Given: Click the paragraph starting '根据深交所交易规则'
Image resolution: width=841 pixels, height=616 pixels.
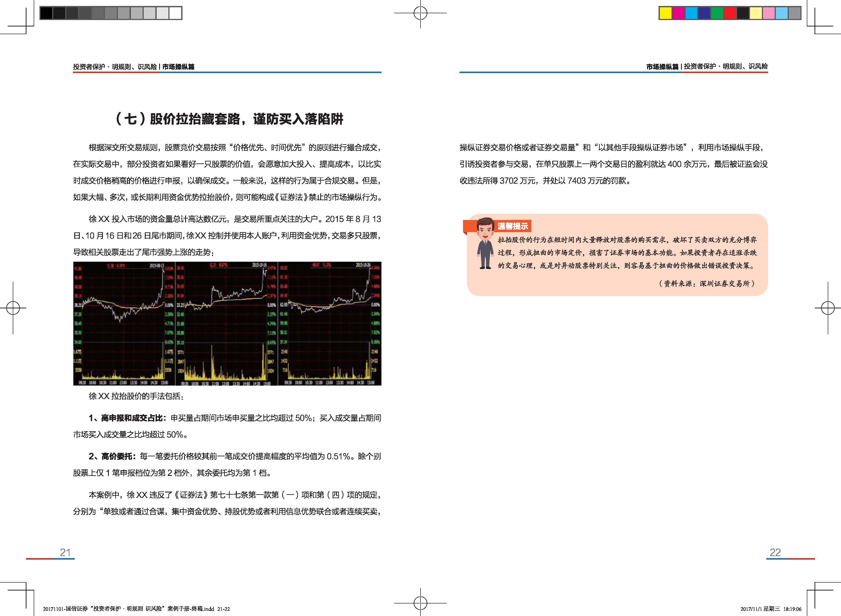Looking at the screenshot, I should tap(227, 172).
